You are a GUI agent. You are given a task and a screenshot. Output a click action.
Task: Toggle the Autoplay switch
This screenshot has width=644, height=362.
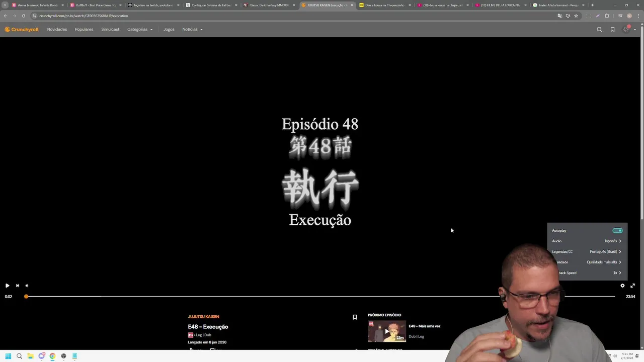[x=617, y=231]
